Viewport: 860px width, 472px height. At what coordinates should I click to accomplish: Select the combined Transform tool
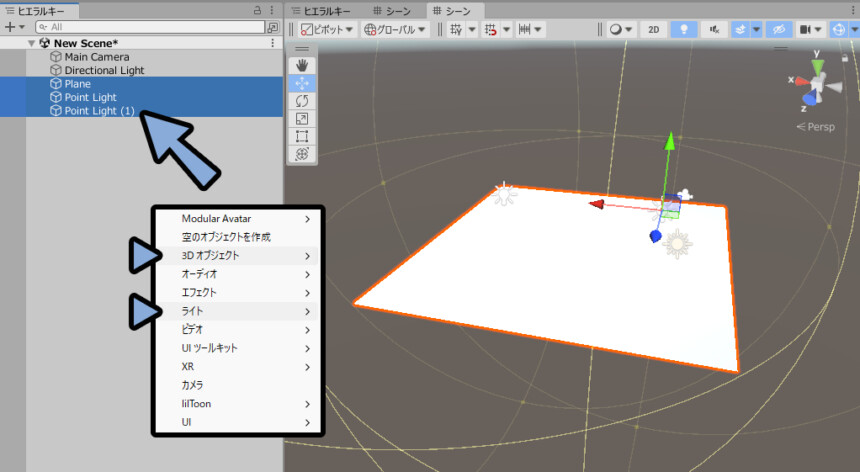pyautogui.click(x=302, y=154)
